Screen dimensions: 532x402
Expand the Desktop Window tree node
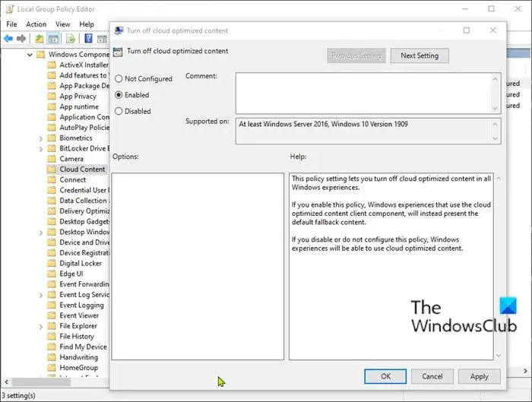(x=41, y=233)
